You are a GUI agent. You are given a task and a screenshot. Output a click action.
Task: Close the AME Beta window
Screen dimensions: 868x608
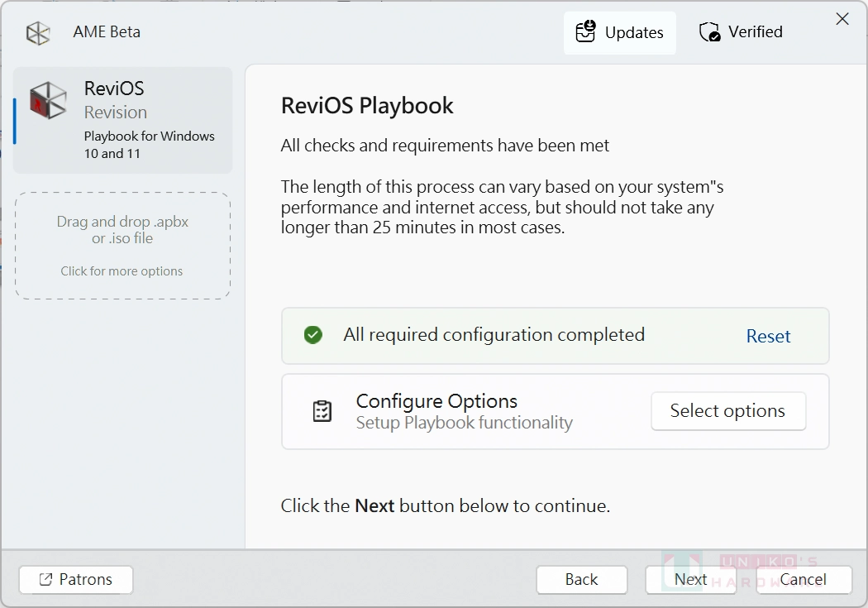pyautogui.click(x=842, y=18)
